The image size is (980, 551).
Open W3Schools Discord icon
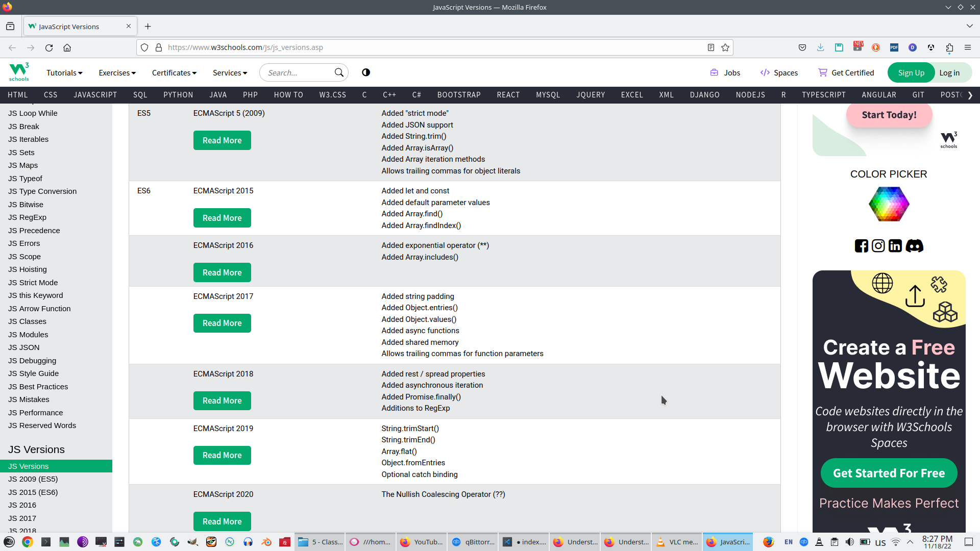914,246
